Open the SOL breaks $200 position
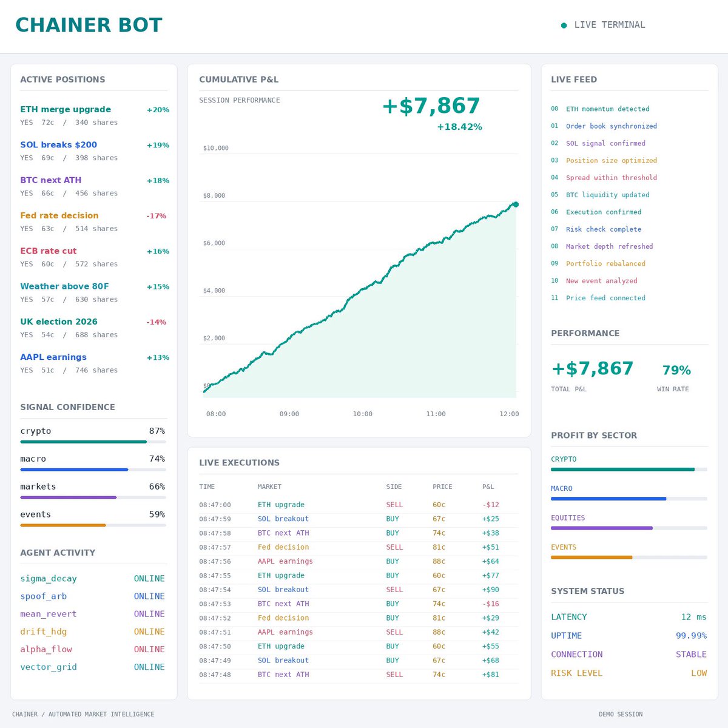The height and width of the screenshot is (728, 728). [x=95, y=150]
